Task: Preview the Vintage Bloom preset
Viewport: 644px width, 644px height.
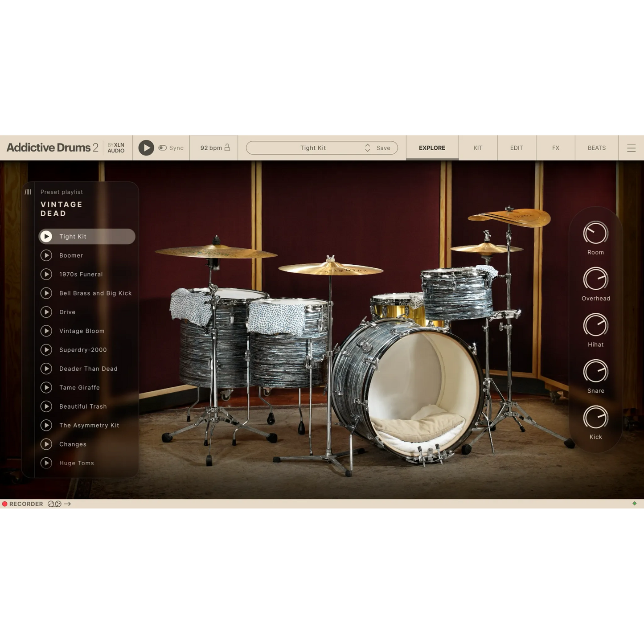Action: pyautogui.click(x=46, y=331)
